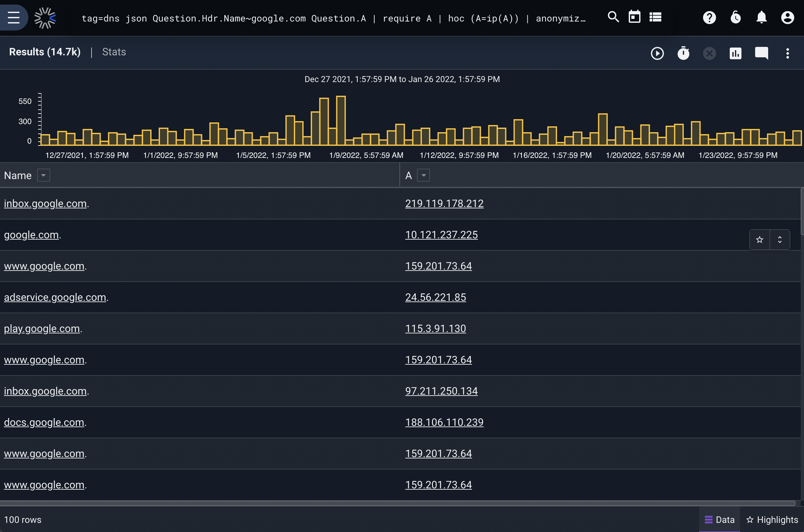This screenshot has height=532, width=804.
Task: Click the 1/23/2022, 9:57:59 PM axis label
Action: (738, 155)
